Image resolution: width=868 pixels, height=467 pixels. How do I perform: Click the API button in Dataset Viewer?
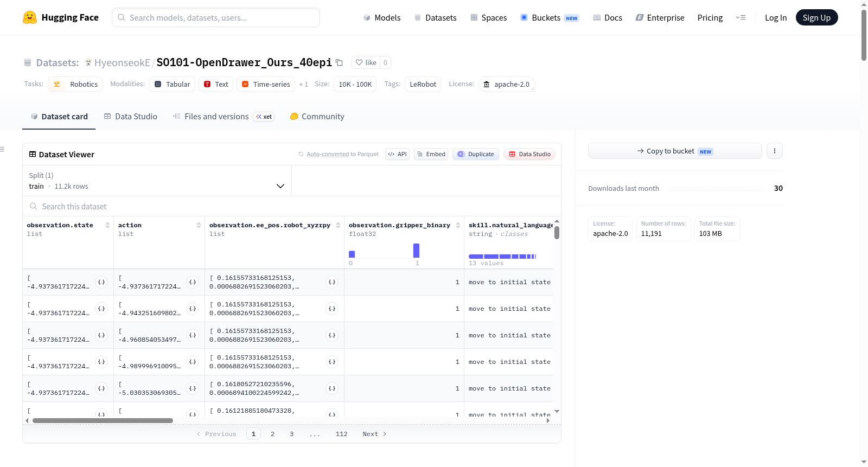[397, 154]
